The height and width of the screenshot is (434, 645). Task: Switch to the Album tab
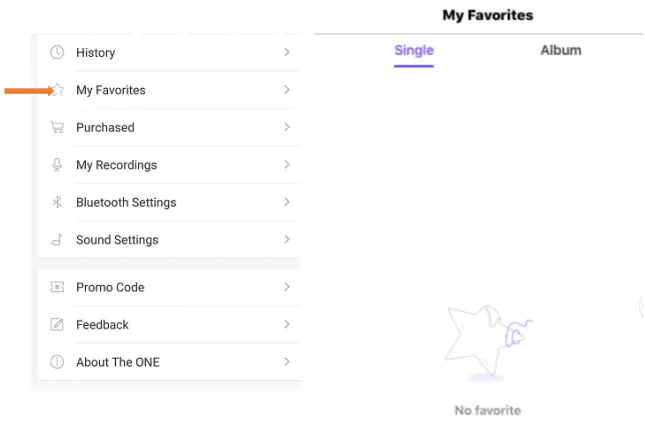click(x=560, y=50)
